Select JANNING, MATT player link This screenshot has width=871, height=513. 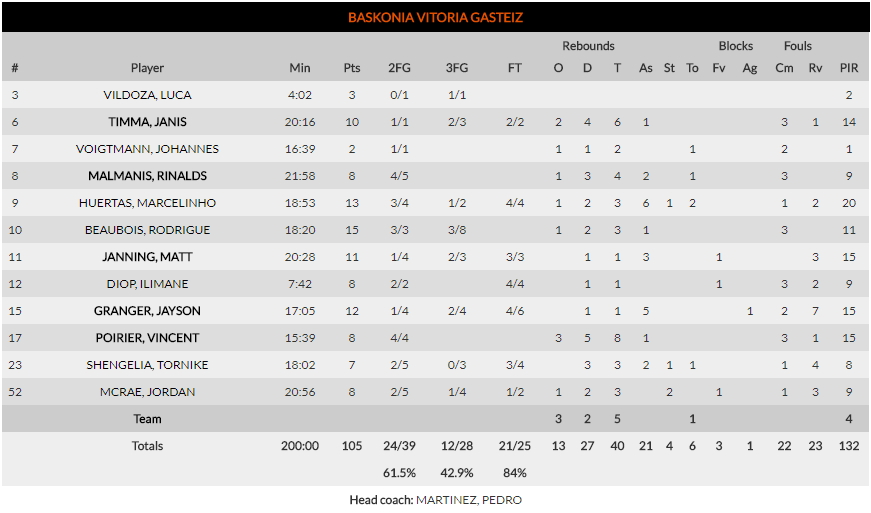point(147,257)
